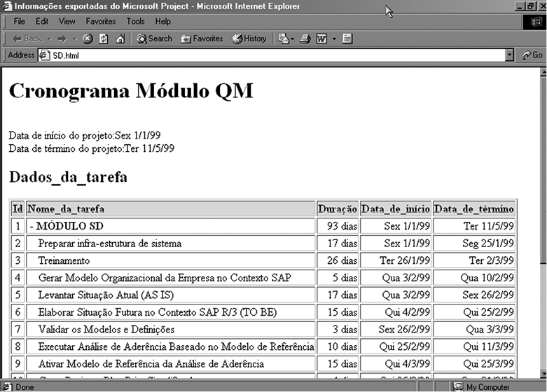Click the Nome_da_tarefa column header

coord(171,209)
